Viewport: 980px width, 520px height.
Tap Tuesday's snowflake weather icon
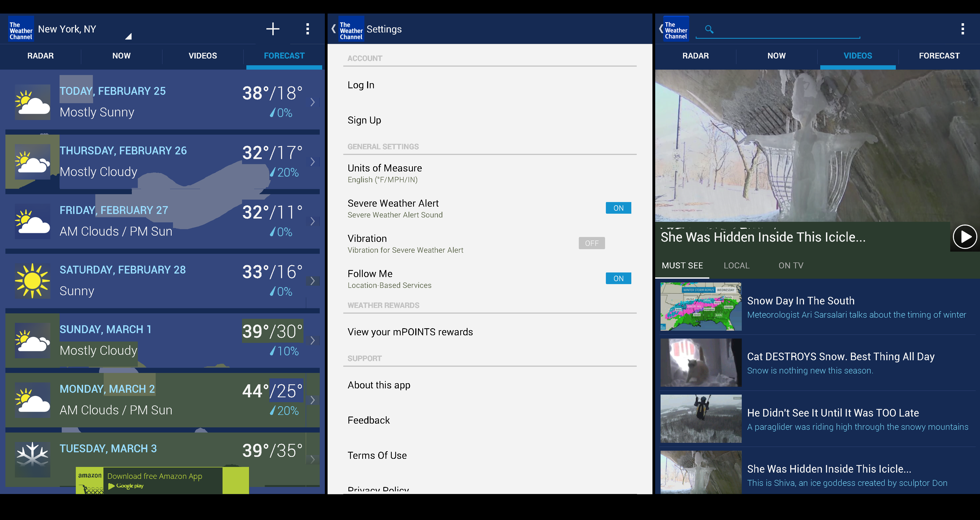33,460
